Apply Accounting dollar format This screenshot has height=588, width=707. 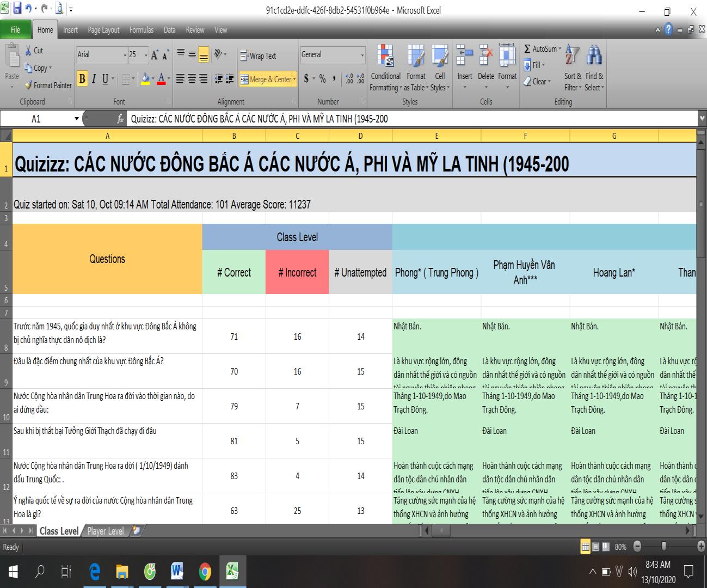tap(306, 79)
